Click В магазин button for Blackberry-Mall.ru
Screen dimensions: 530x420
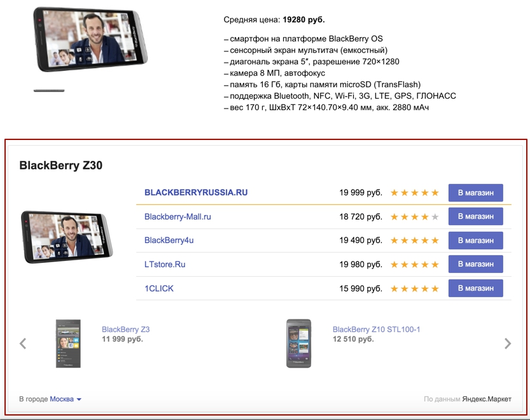(x=475, y=216)
